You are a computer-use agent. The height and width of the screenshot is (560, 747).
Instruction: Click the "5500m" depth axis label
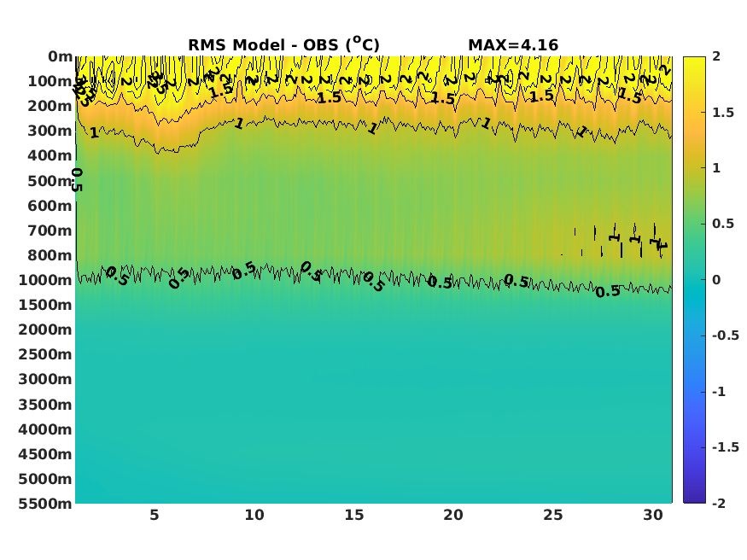(x=45, y=504)
